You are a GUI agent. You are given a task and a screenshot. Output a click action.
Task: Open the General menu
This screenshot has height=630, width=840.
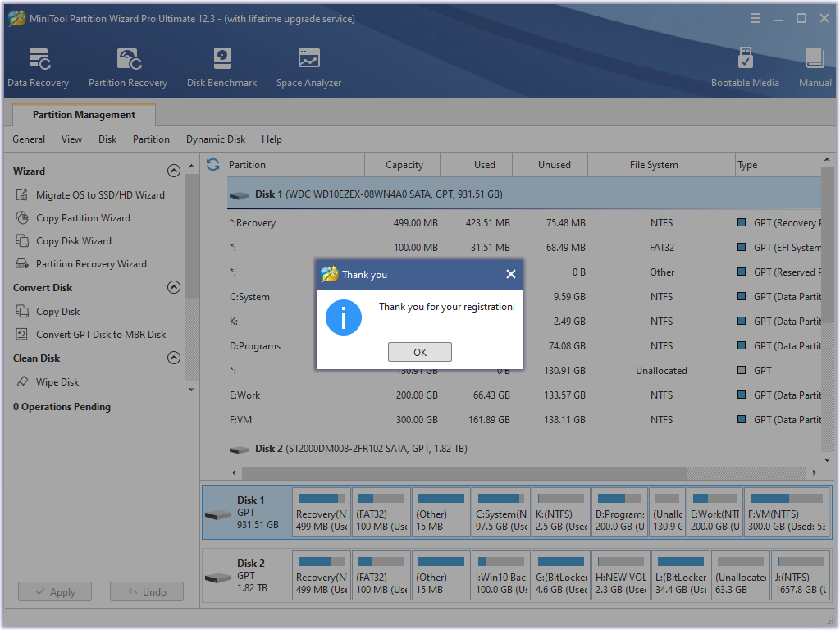(x=29, y=139)
